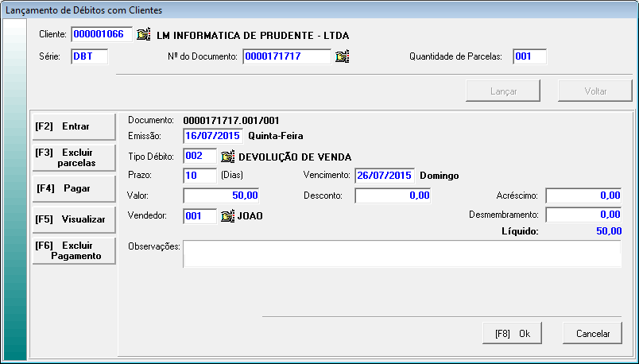The image size is (639, 364).
Task: Click the Desconto input field
Action: tap(393, 196)
